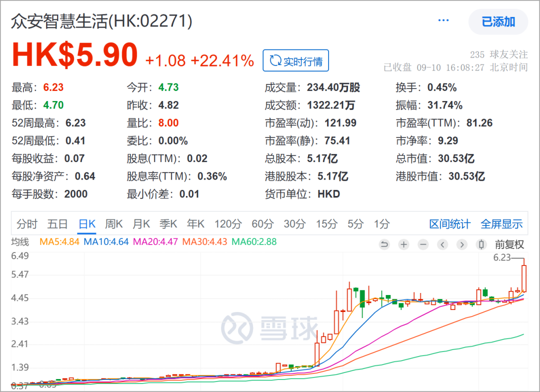Click stock title 众安智慧生活(HK:02271)

(101, 21)
